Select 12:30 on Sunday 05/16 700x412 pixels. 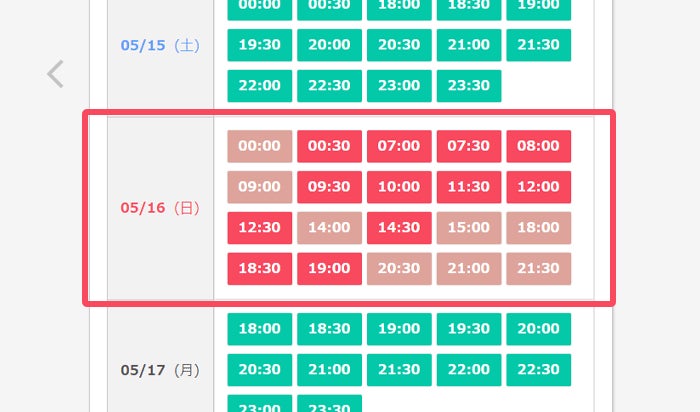pyautogui.click(x=260, y=227)
